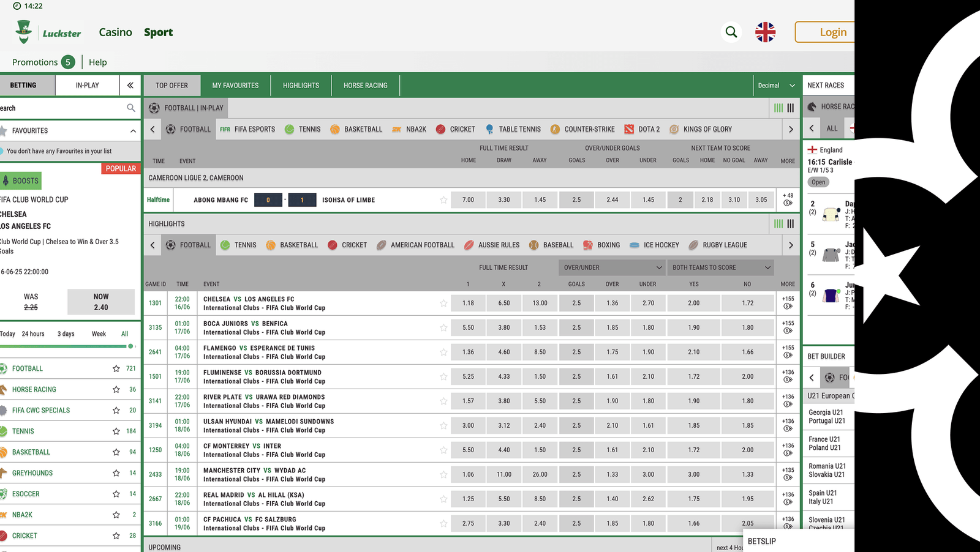Click the time range slider handle
Image resolution: width=980 pixels, height=552 pixels.
point(130,346)
